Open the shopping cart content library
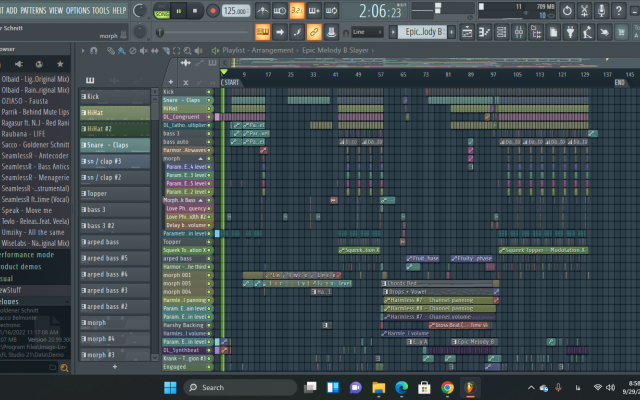 click(x=621, y=32)
